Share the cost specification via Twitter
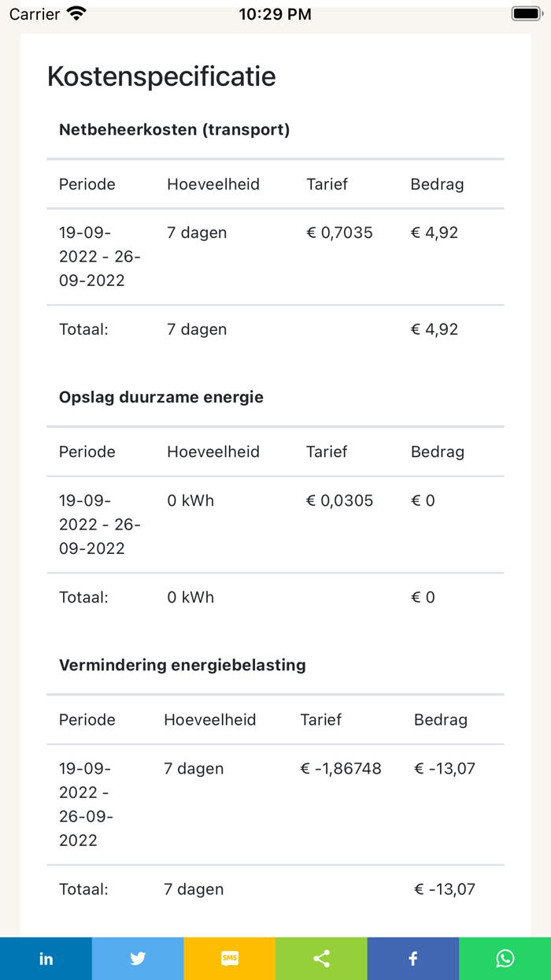The width and height of the screenshot is (551, 980). 138,959
